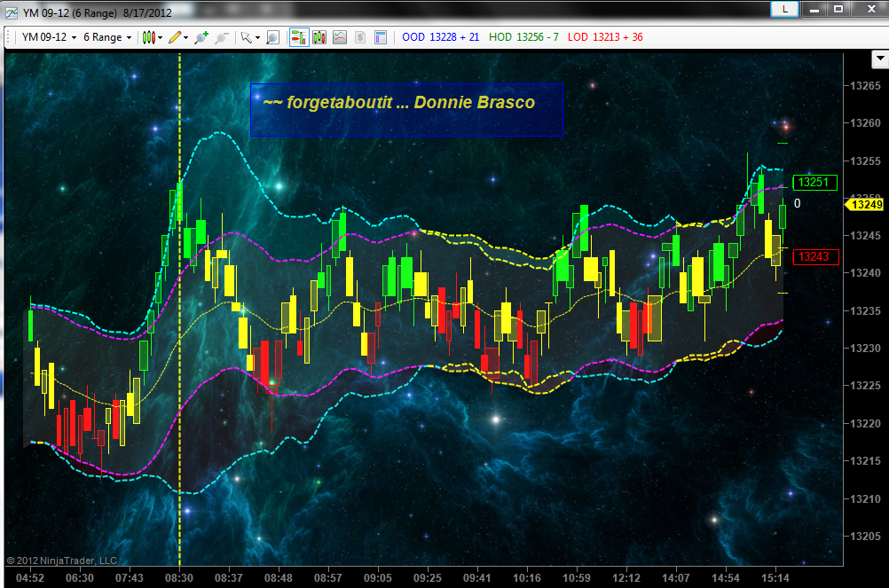Click the white 0 position label

797,203
